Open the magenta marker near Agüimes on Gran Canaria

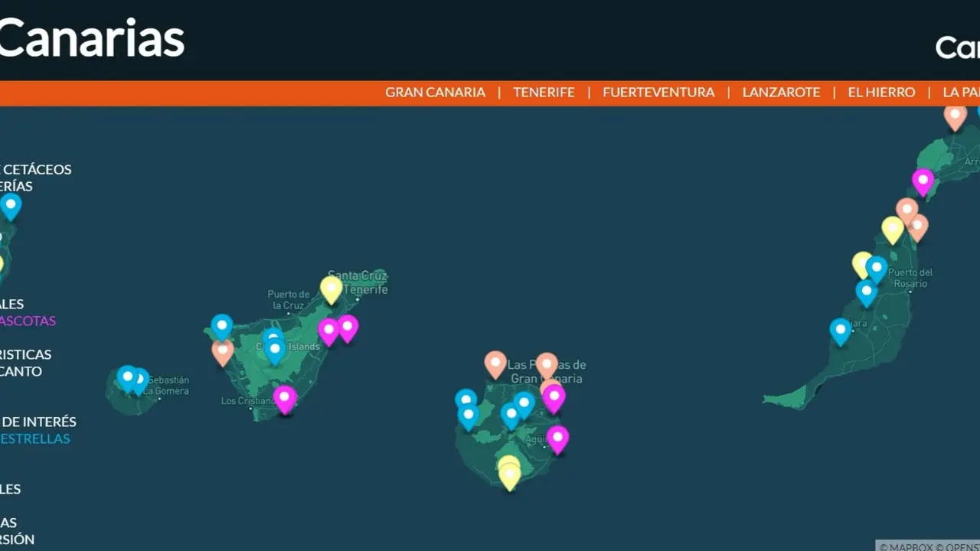pyautogui.click(x=557, y=439)
